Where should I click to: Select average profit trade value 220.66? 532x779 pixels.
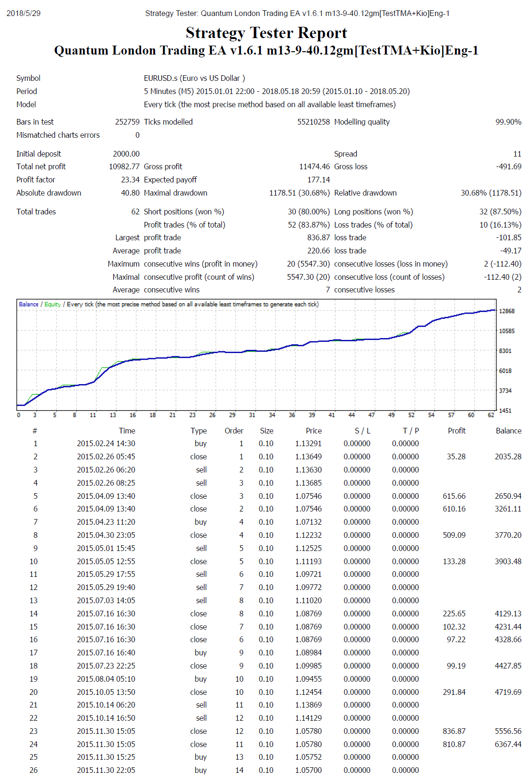(319, 251)
